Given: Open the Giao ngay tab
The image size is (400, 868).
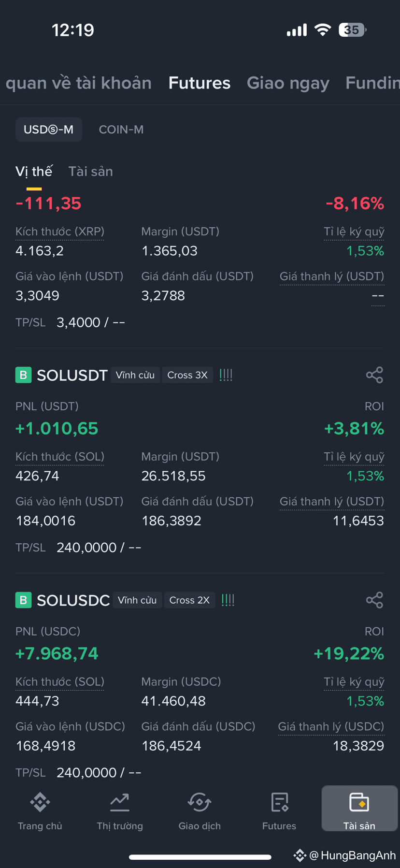Looking at the screenshot, I should point(288,83).
